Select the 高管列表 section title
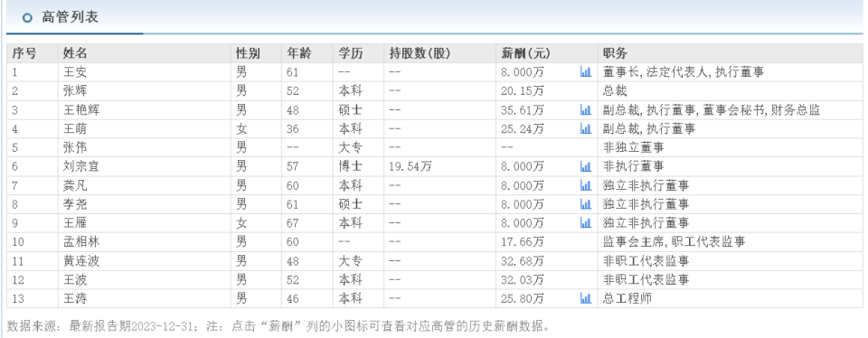868x338 pixels. [x=70, y=17]
